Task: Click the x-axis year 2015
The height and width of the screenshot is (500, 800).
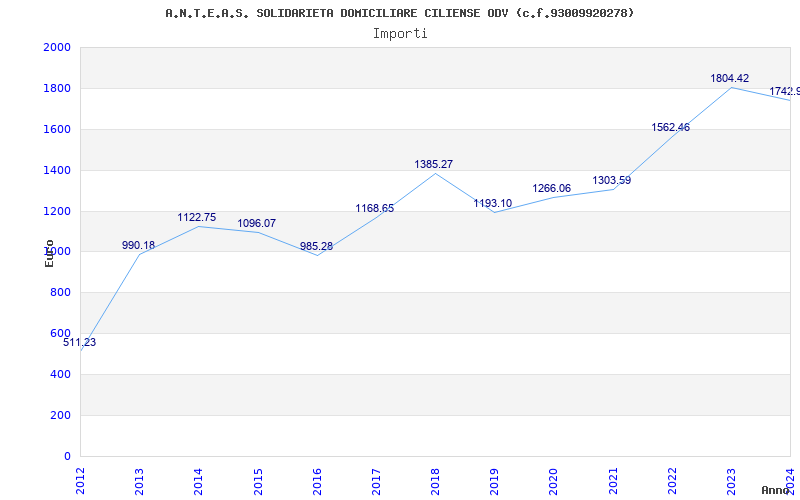Action: point(258,481)
